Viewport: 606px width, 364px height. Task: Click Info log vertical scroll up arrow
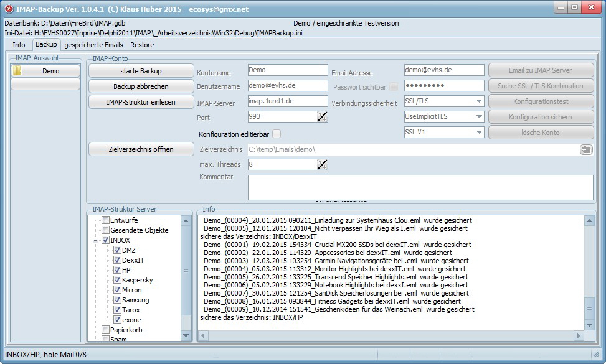point(589,221)
